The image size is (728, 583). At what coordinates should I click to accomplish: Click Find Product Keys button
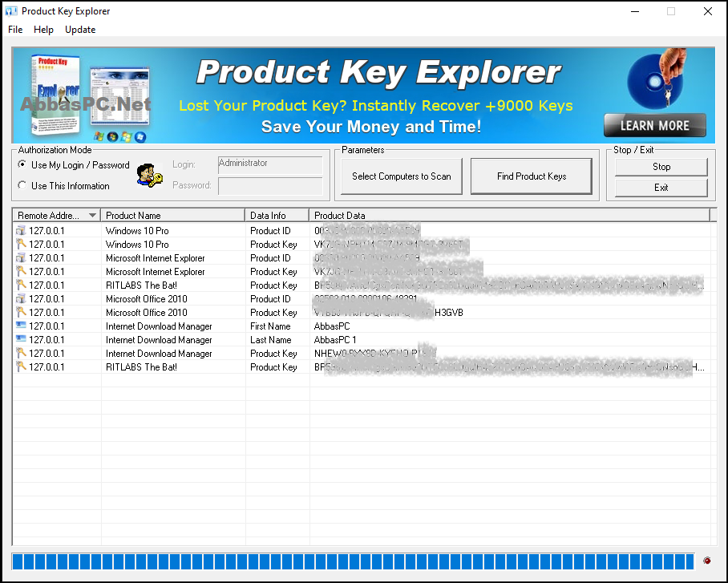pyautogui.click(x=531, y=176)
